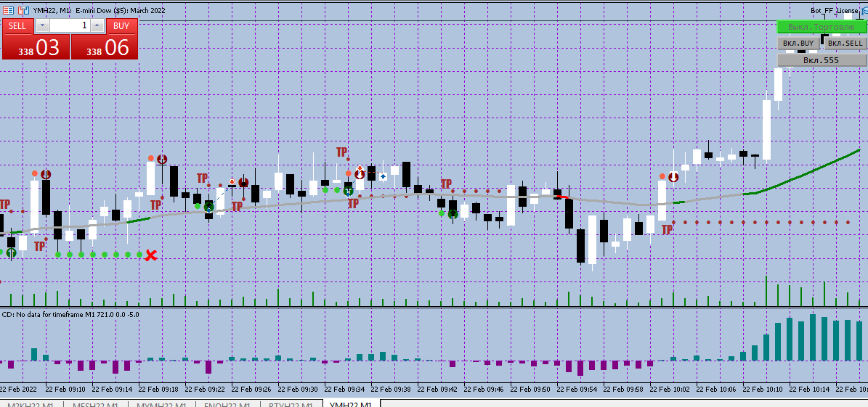
Task: Switch to the M2KH22,M1 chart tab
Action: (x=31, y=403)
